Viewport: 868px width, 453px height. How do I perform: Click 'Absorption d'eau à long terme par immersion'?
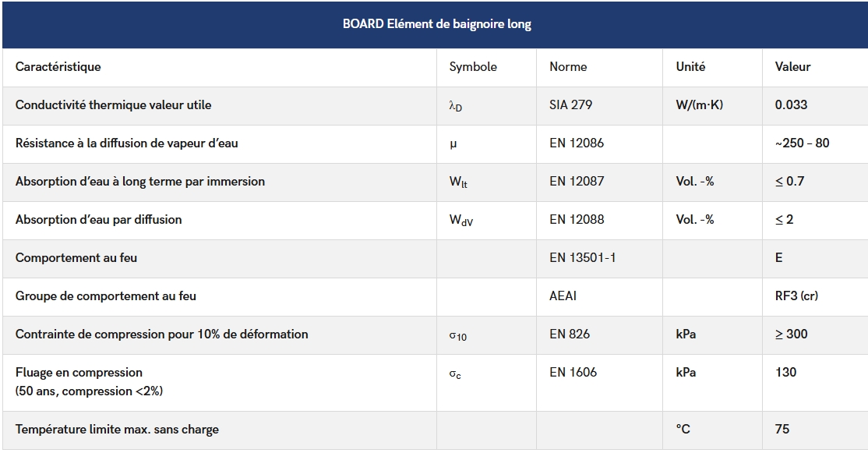(x=140, y=181)
